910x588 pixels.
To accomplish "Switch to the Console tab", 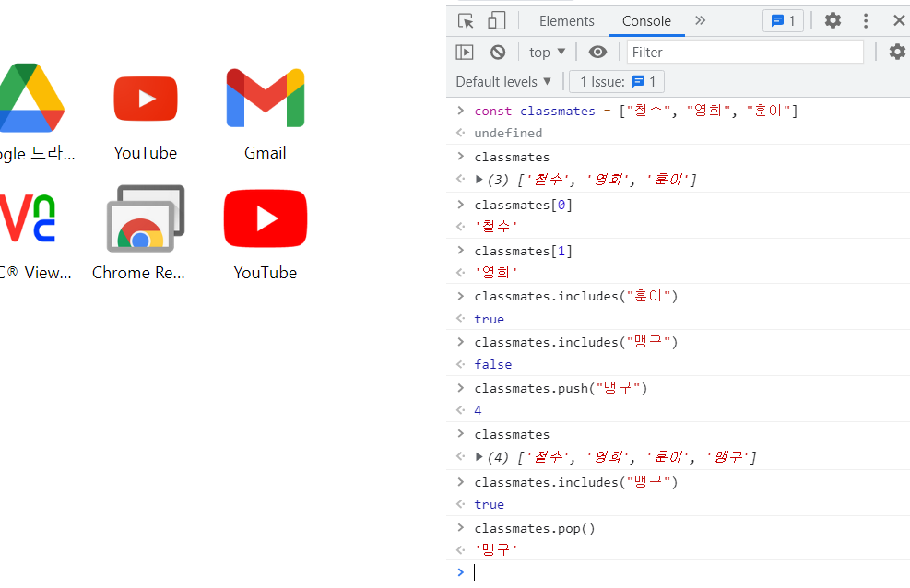I will [646, 21].
